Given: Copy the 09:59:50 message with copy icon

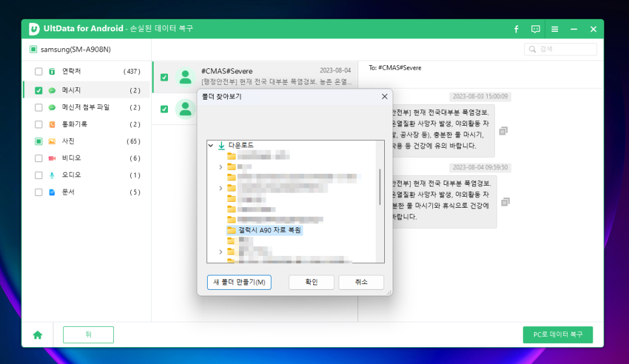Looking at the screenshot, I should tap(505, 202).
